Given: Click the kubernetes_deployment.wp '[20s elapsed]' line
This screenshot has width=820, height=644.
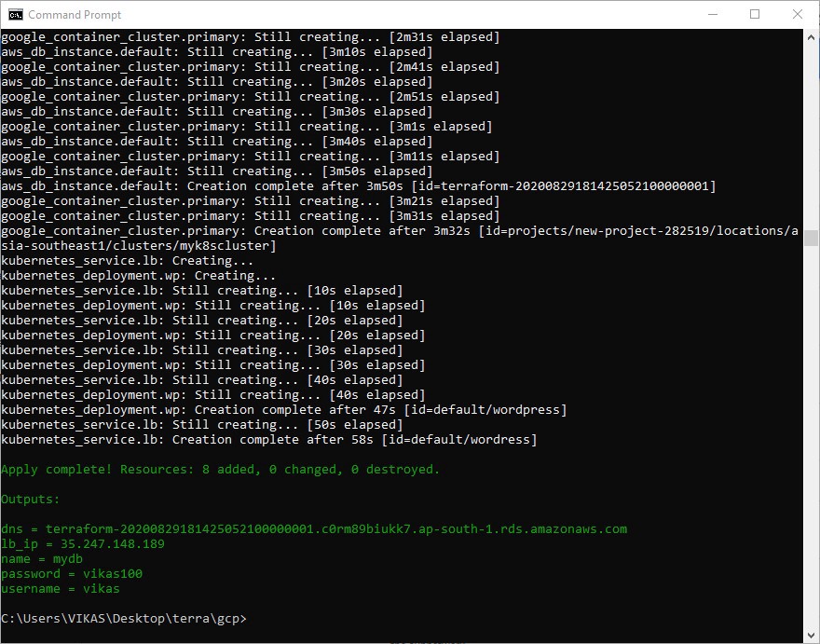Looking at the screenshot, I should point(212,336).
